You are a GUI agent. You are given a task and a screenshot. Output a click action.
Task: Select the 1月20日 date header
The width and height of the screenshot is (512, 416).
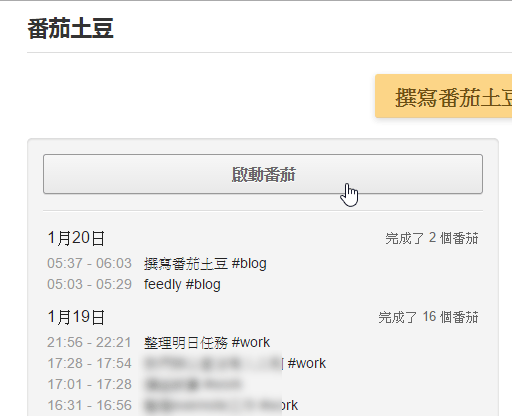76,238
